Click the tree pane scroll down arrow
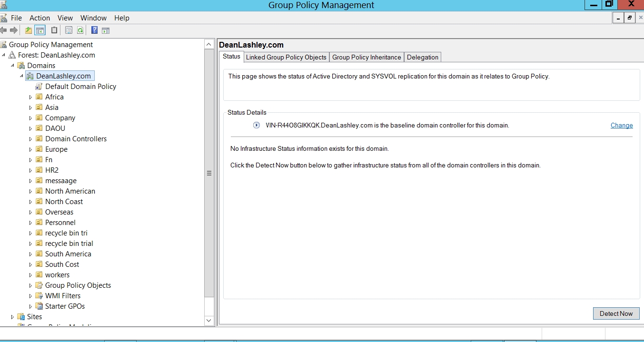The height and width of the screenshot is (342, 644). pyautogui.click(x=209, y=321)
